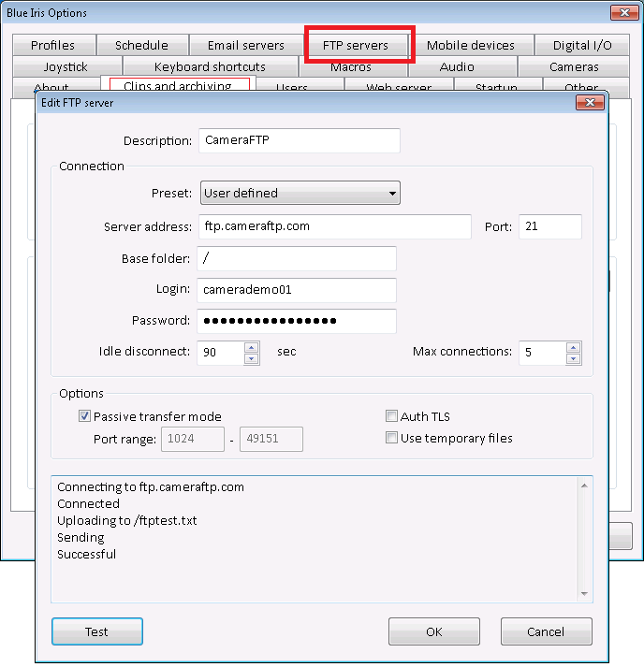The width and height of the screenshot is (644, 667).
Task: Decrease the Max connections value by one step
Action: [x=573, y=358]
